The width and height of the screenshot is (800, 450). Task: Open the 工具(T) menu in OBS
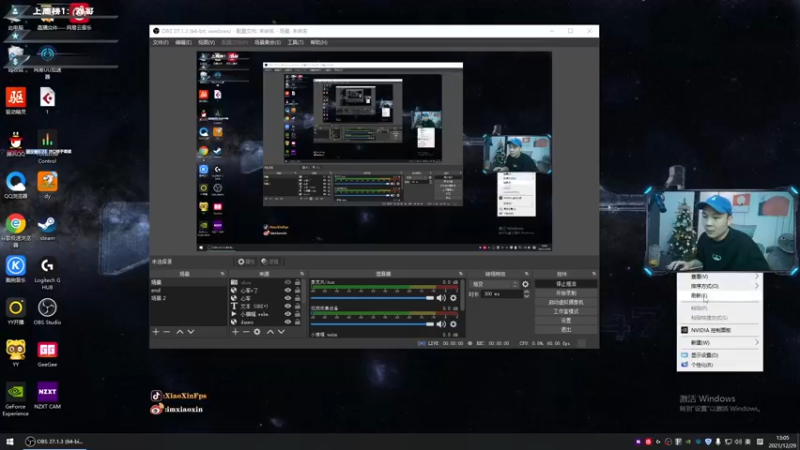[295, 42]
